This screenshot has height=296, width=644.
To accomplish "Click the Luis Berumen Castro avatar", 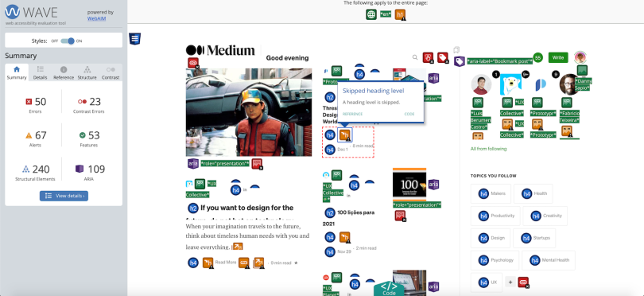I will pyautogui.click(x=481, y=85).
